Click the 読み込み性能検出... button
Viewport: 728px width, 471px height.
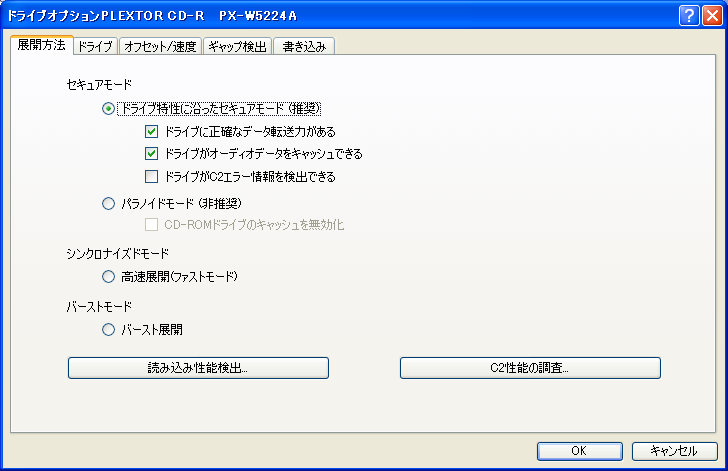[198, 368]
